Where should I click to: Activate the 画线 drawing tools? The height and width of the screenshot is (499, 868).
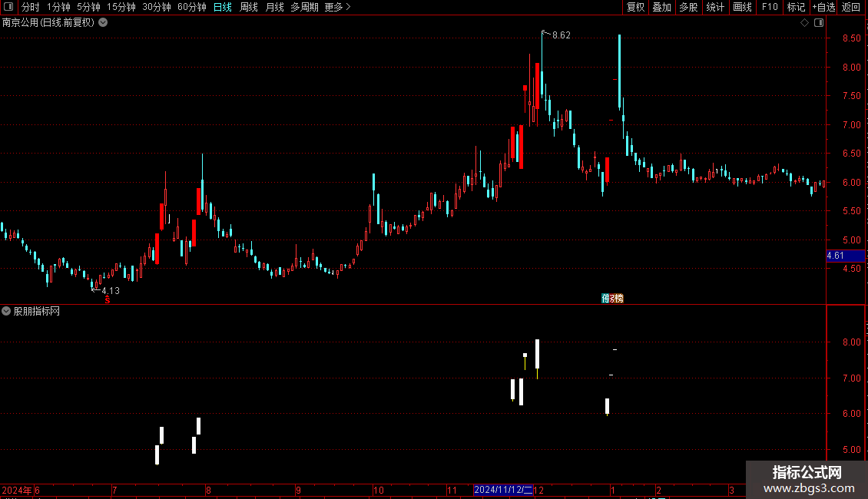742,7
